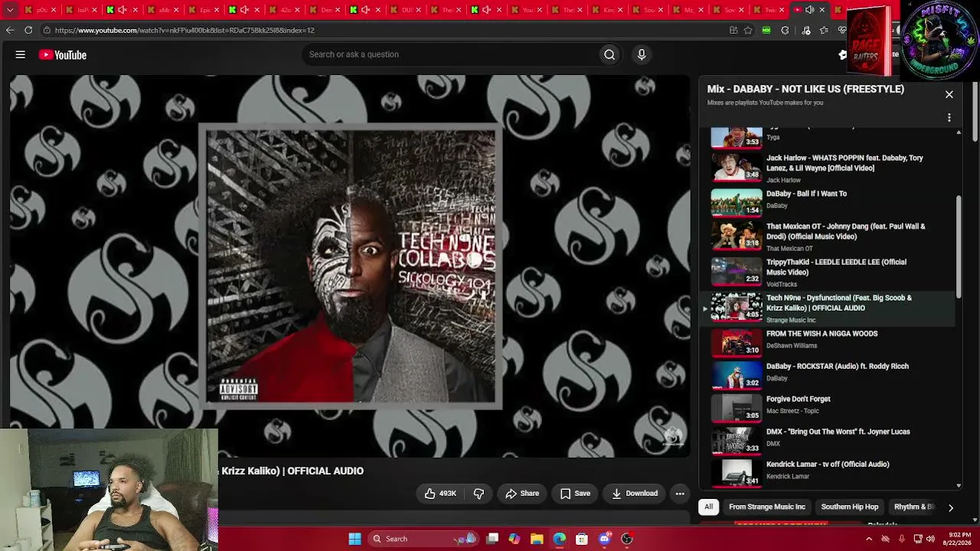This screenshot has width=980, height=551.
Task: Open Microsoft Store from the taskbar
Action: 582,539
